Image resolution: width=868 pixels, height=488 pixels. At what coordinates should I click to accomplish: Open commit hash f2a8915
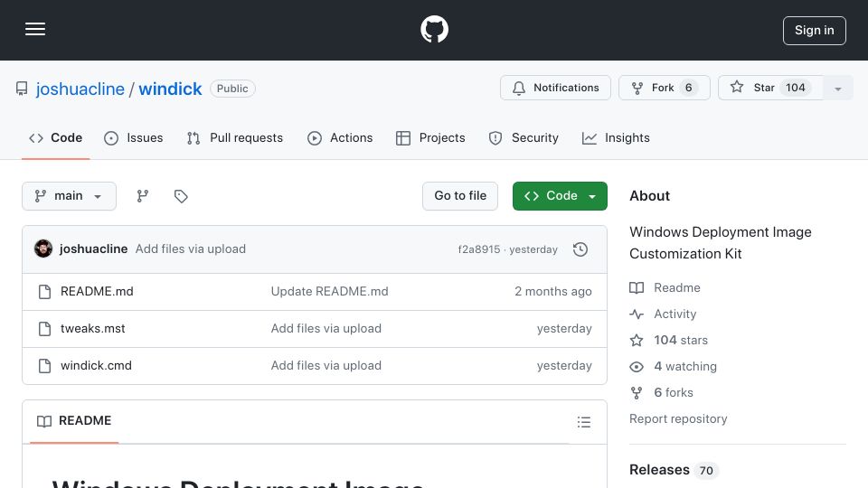click(479, 249)
